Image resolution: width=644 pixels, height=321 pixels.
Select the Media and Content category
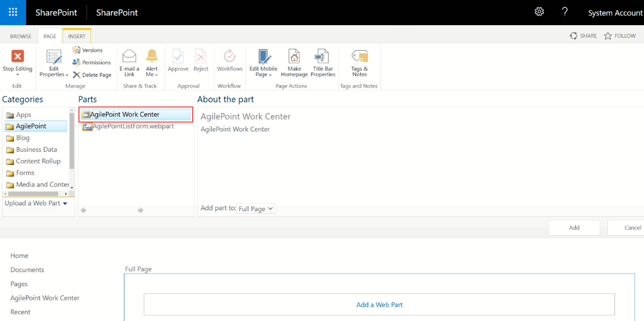[x=37, y=184]
